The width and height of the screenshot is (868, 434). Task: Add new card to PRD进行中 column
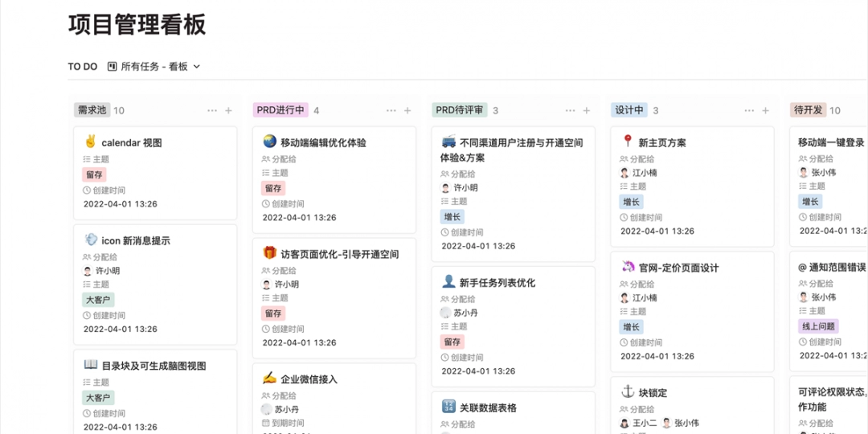click(x=407, y=111)
